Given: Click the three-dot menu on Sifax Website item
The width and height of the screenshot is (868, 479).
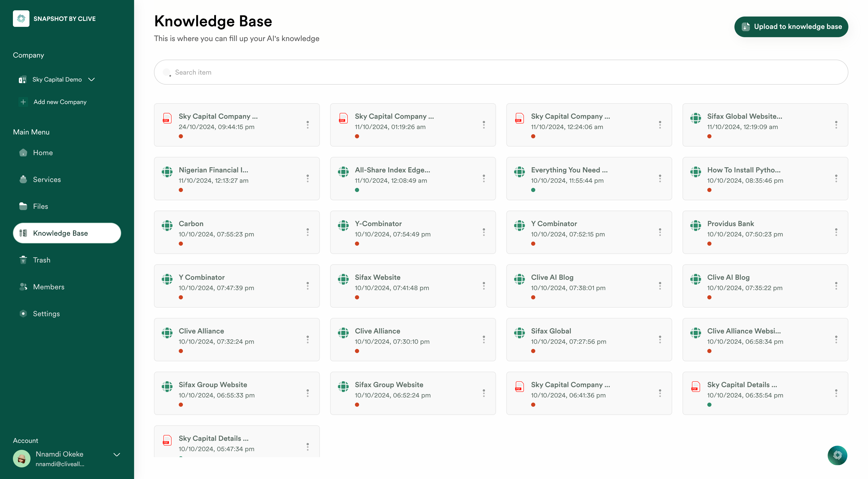Looking at the screenshot, I should click(484, 285).
